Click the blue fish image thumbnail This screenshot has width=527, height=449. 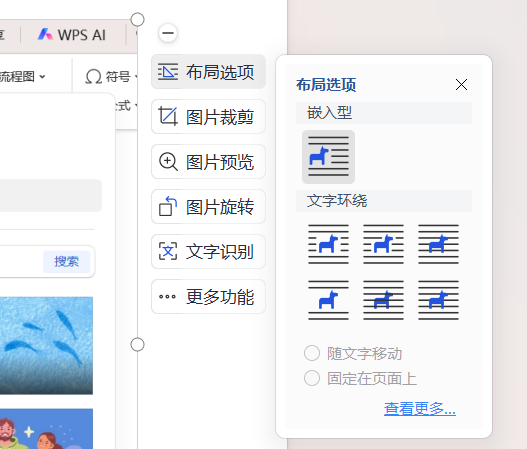(x=46, y=345)
